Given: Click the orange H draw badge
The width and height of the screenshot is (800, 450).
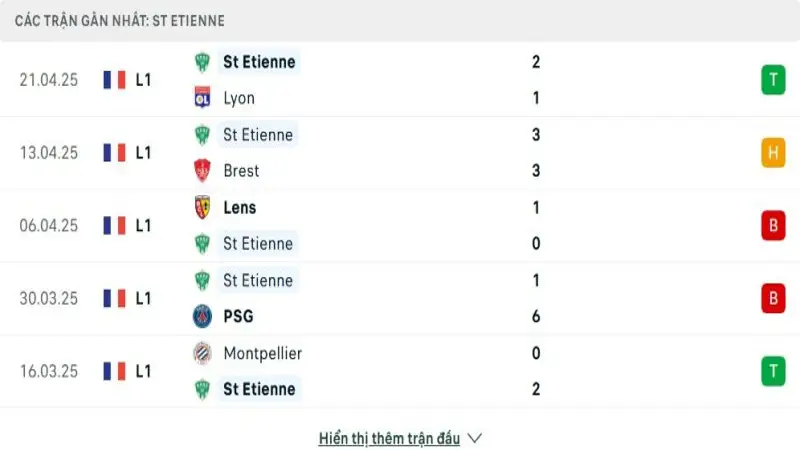Looking at the screenshot, I should [x=772, y=153].
